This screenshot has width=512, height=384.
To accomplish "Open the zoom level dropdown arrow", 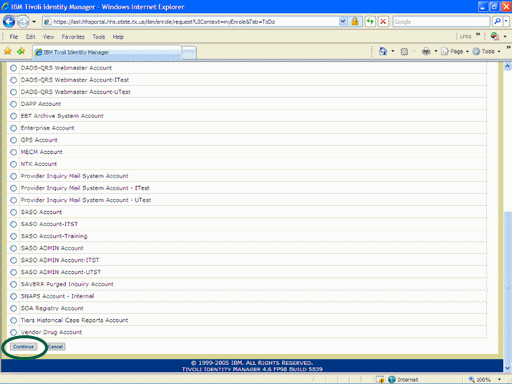I will pos(500,379).
